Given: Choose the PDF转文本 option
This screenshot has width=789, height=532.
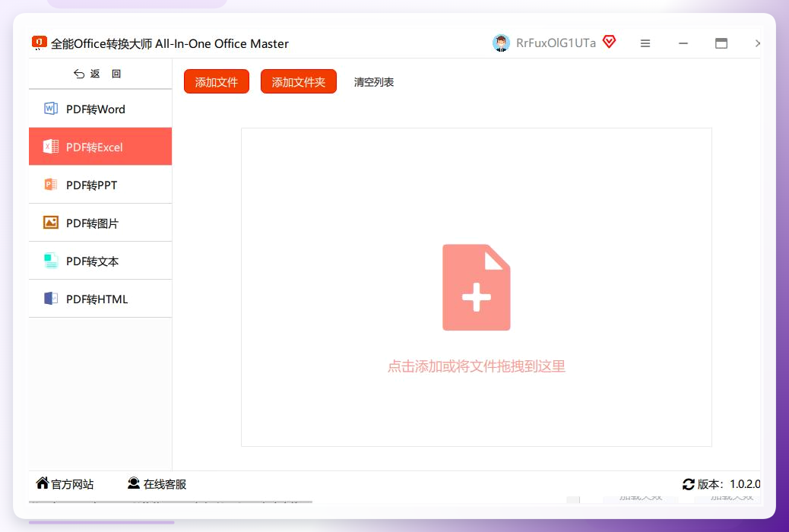Looking at the screenshot, I should [x=100, y=261].
